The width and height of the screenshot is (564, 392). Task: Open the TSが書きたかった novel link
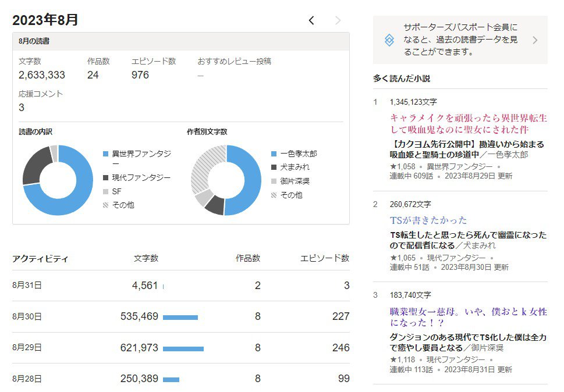tap(428, 220)
